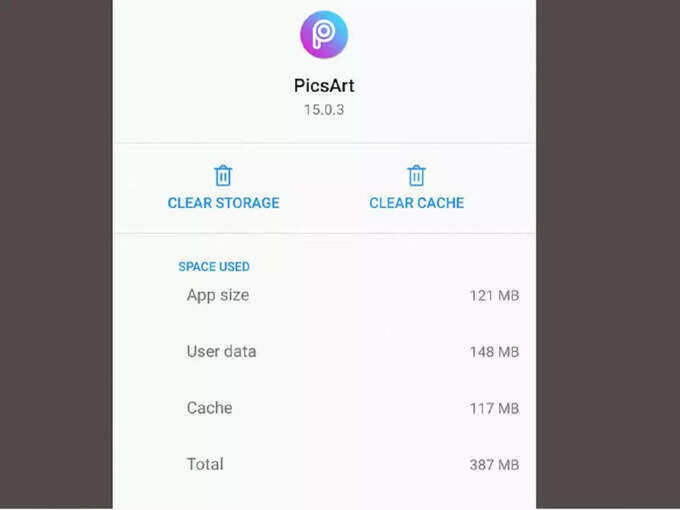Click the divider line above SPACE USED
The width and height of the screenshot is (680, 510).
(324, 234)
